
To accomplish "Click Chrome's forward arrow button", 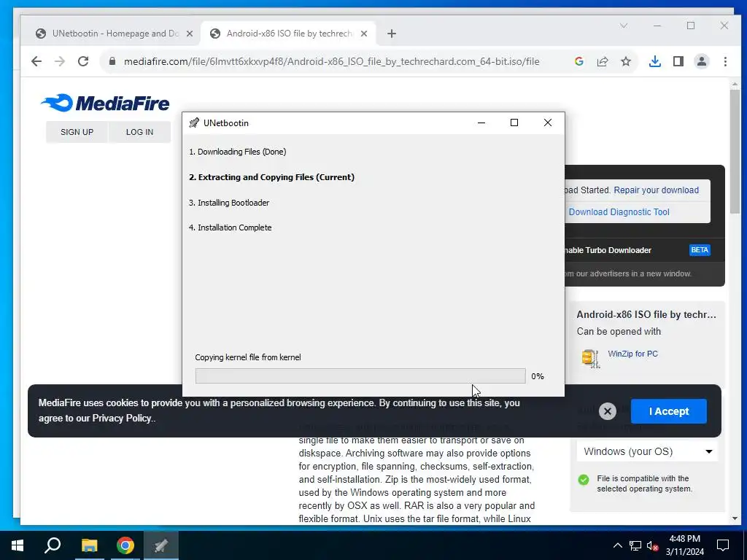I will click(60, 61).
